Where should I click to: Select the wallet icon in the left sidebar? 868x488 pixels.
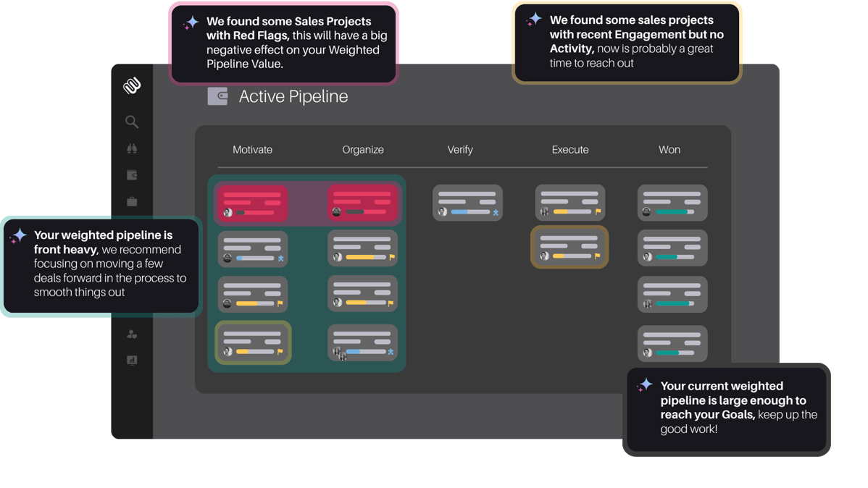(131, 175)
